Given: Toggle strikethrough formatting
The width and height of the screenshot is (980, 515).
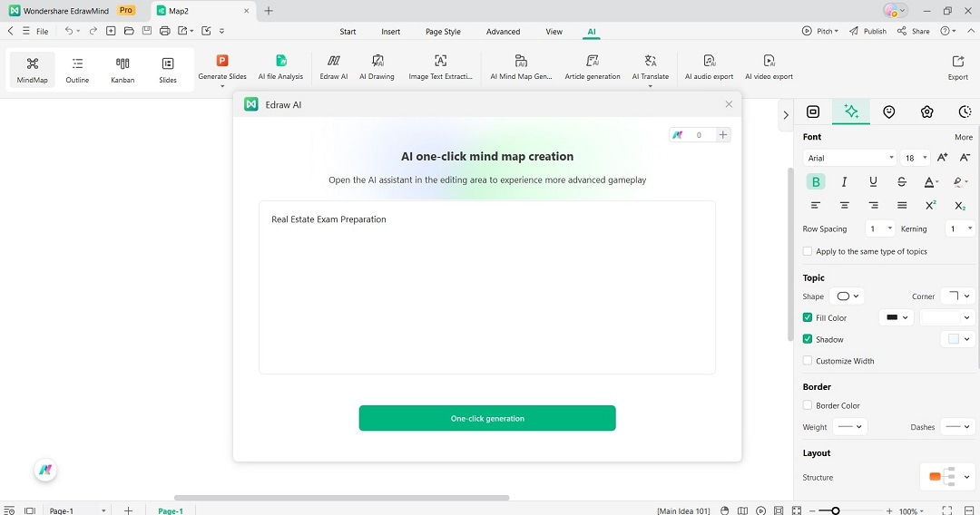Looking at the screenshot, I should point(901,181).
